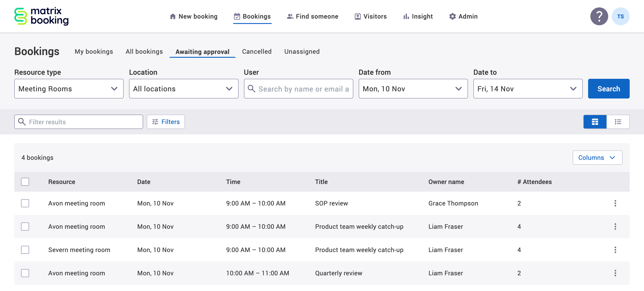Select the New booking home icon

173,16
